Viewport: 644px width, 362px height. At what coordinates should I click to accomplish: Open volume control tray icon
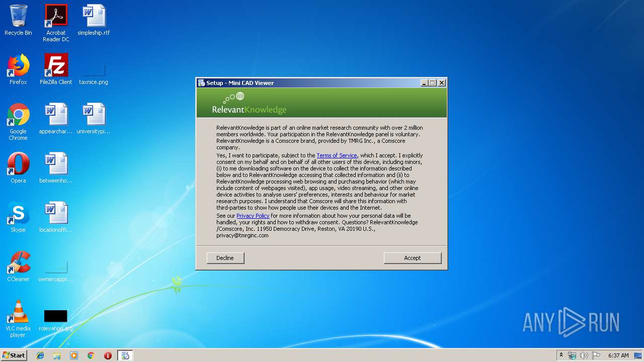point(584,355)
